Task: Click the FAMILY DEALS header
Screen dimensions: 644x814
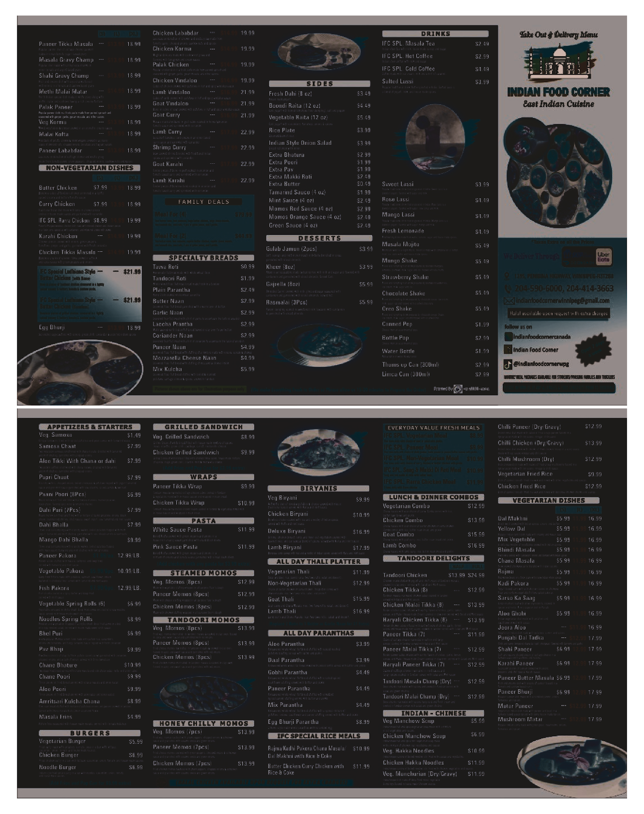Action: 203,202
